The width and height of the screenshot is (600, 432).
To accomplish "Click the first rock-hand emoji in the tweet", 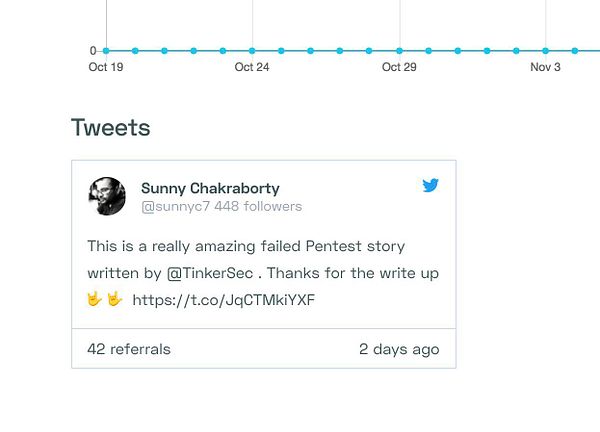I will (95, 299).
